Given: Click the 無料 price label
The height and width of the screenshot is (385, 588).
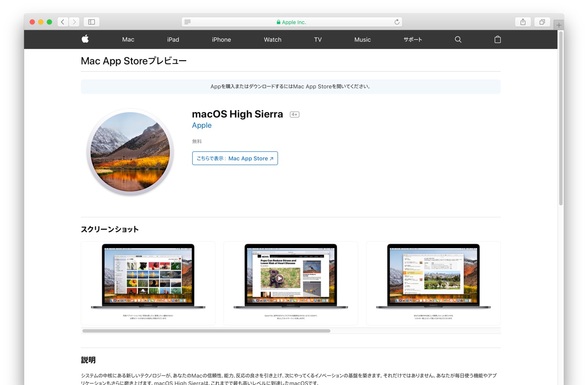Looking at the screenshot, I should [x=197, y=141].
